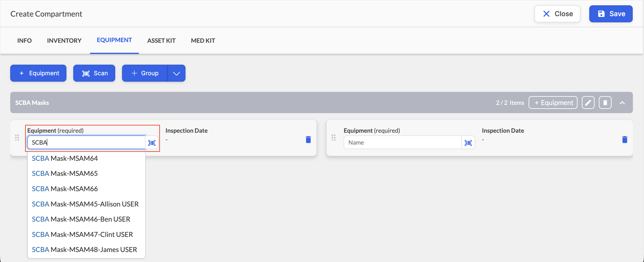Click the Scan button

[x=94, y=73]
